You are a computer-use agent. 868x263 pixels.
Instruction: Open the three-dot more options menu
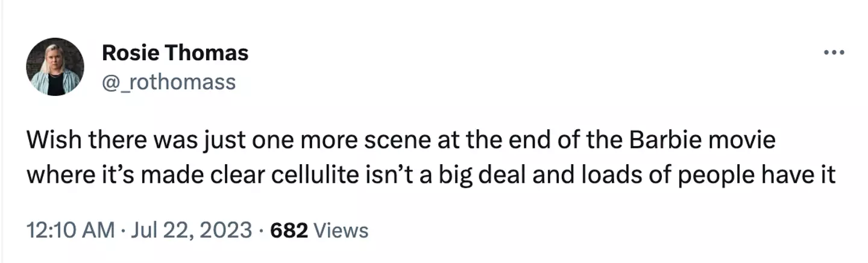pyautogui.click(x=834, y=53)
